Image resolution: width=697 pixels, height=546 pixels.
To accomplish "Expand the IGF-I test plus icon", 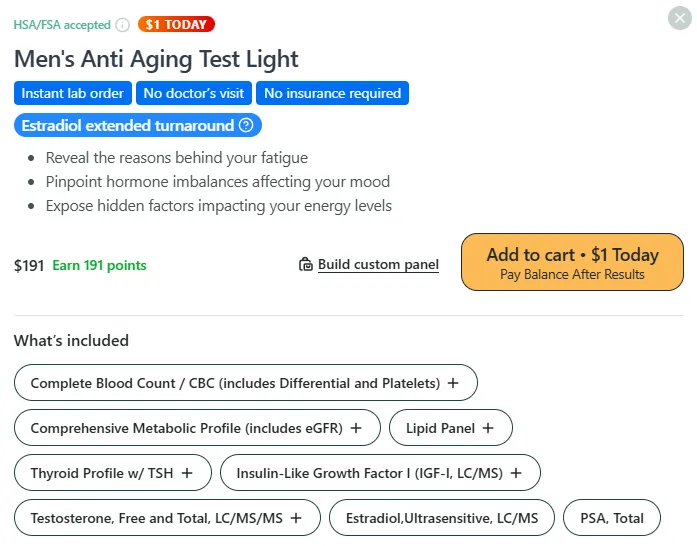I will click(515, 473).
